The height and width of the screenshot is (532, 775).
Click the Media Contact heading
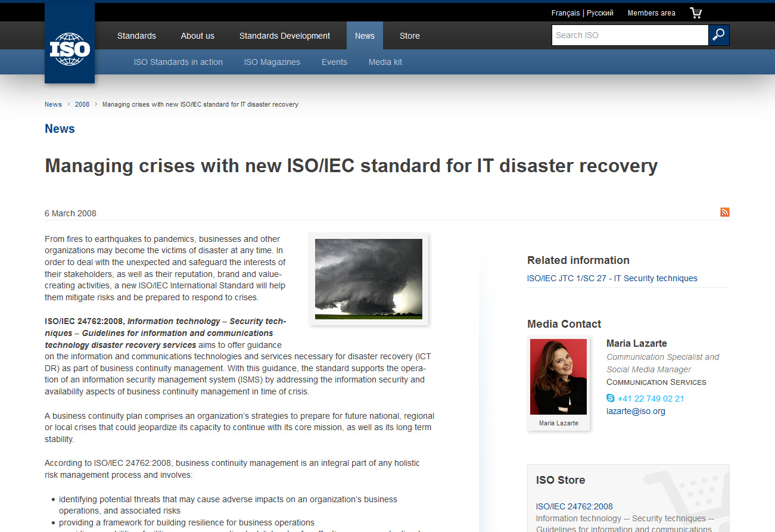click(x=564, y=324)
